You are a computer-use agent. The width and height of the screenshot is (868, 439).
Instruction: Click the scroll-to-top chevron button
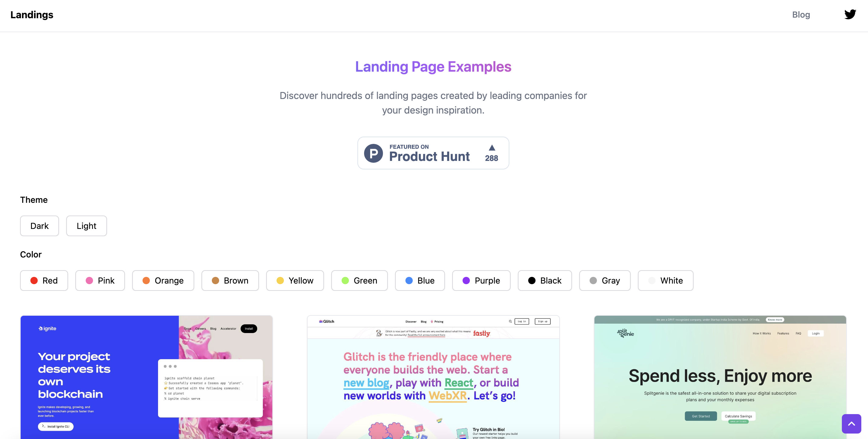click(852, 424)
